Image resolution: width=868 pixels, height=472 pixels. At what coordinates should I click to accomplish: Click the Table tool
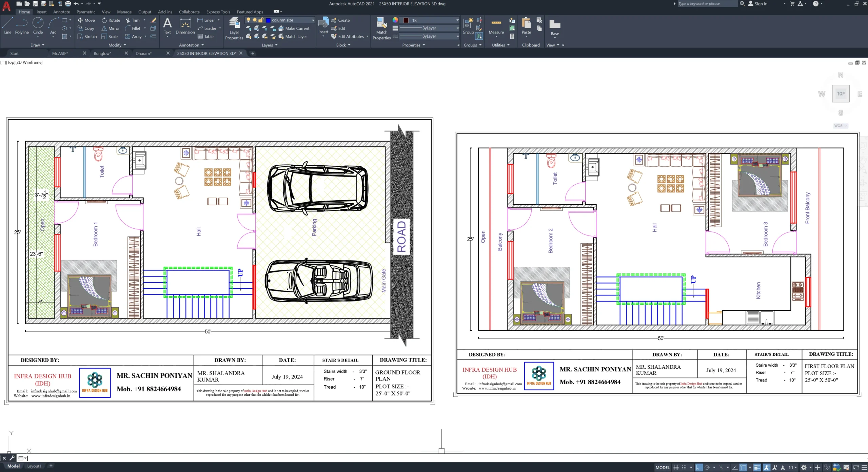pyautogui.click(x=205, y=37)
